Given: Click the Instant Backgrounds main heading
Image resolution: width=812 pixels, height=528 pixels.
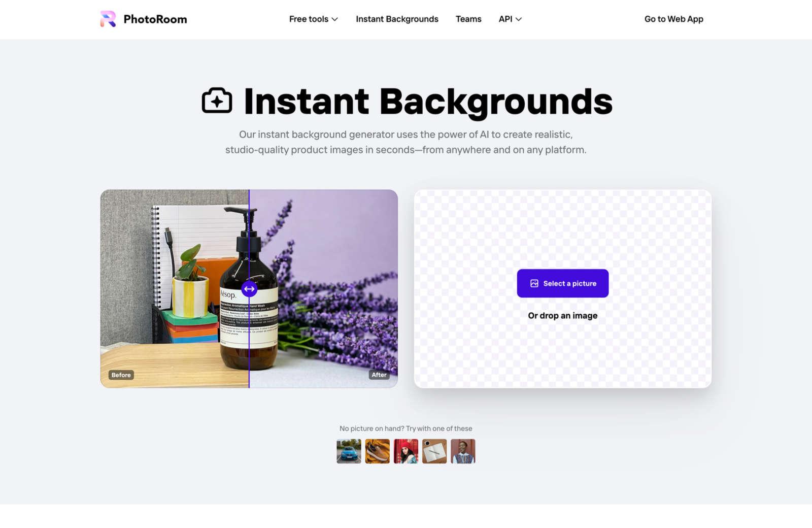Looking at the screenshot, I should (x=428, y=102).
